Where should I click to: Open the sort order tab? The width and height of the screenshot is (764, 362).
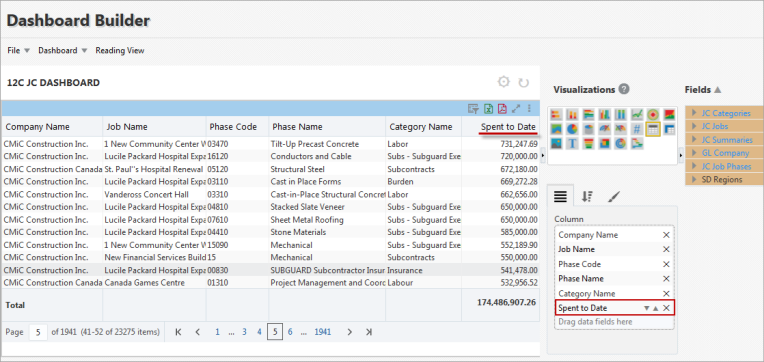[x=587, y=196]
